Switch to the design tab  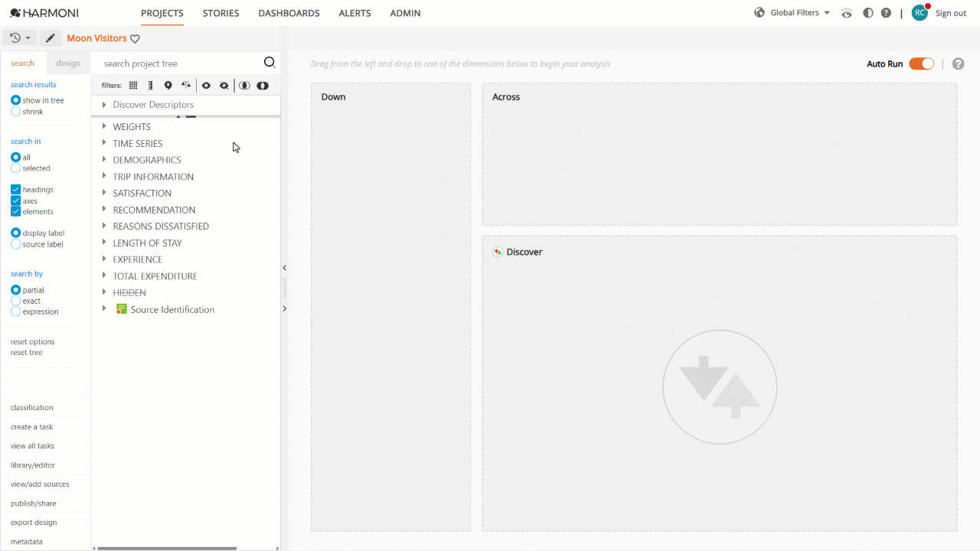point(68,64)
